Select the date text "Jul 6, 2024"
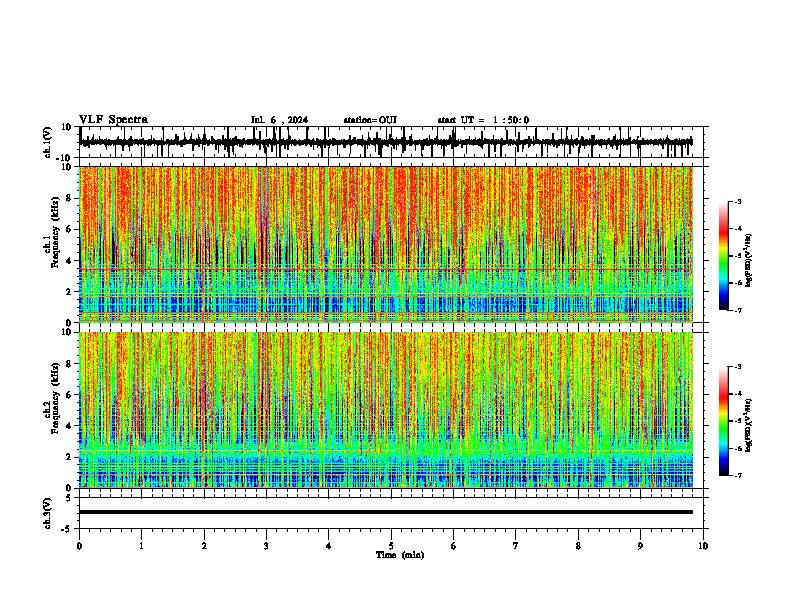Viewport: 792px width, 612px height. (x=279, y=120)
